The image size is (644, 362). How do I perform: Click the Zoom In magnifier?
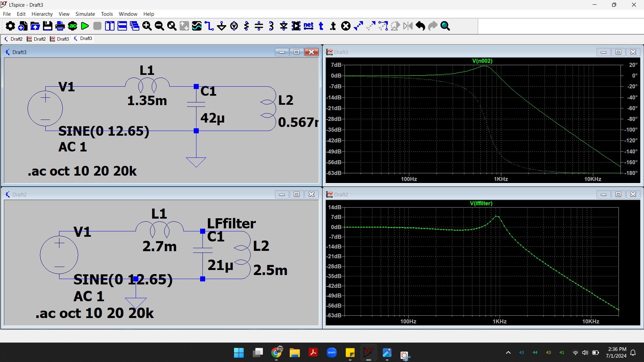pos(147,26)
